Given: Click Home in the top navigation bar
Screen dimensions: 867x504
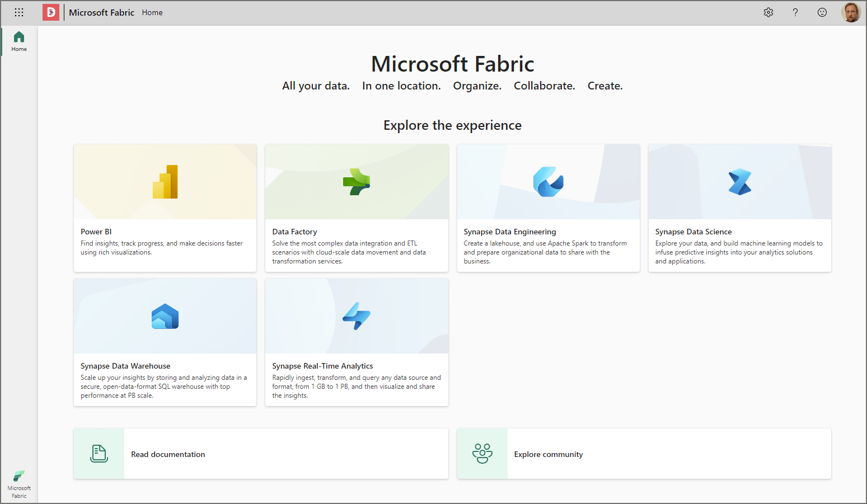Looking at the screenshot, I should coord(152,12).
